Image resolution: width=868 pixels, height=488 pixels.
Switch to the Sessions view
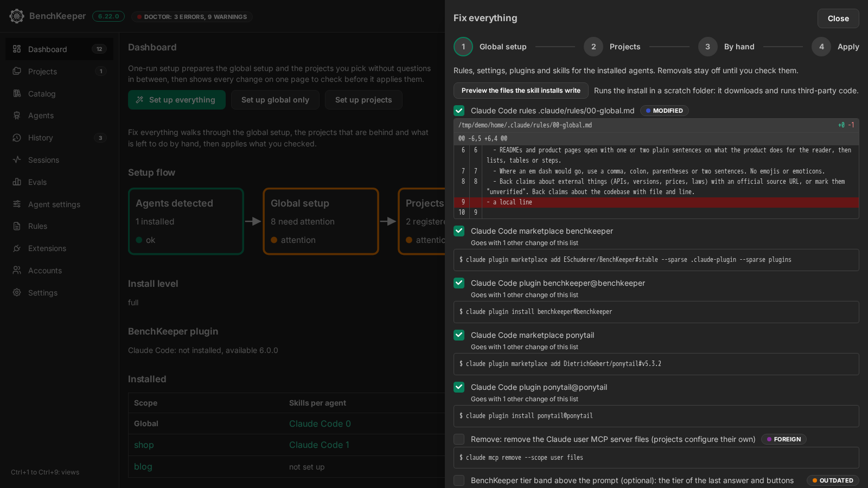pos(60,159)
